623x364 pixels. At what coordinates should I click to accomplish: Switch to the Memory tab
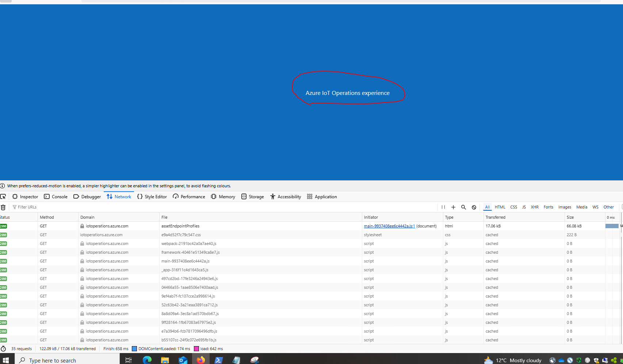[223, 196]
